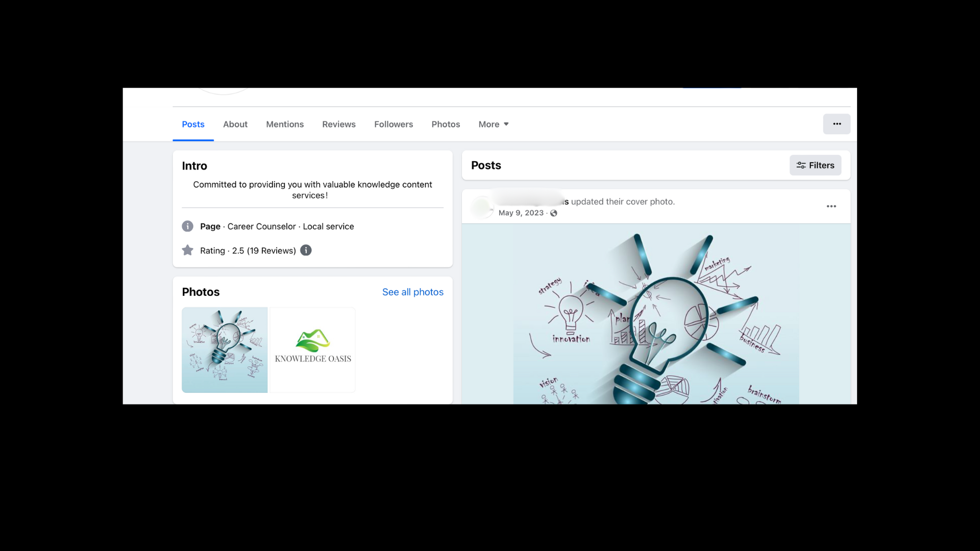Viewport: 980px width, 551px height.
Task: Open the Knowledge Oasis logo thumbnail
Action: pyautogui.click(x=312, y=349)
